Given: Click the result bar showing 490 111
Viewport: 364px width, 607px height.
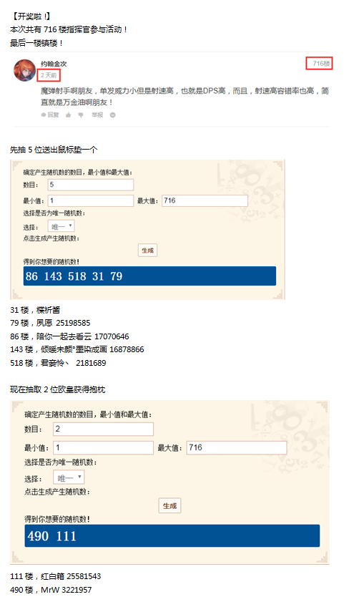Looking at the screenshot, I should click(x=172, y=535).
